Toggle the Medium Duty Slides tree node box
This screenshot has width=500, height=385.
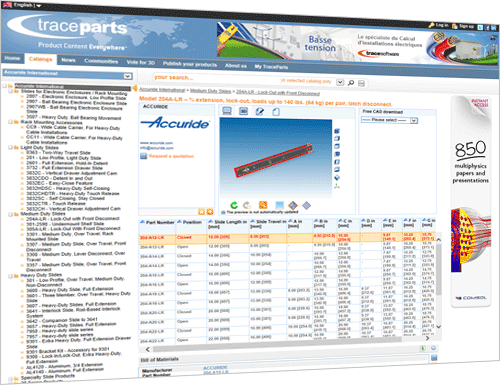click(x=10, y=214)
